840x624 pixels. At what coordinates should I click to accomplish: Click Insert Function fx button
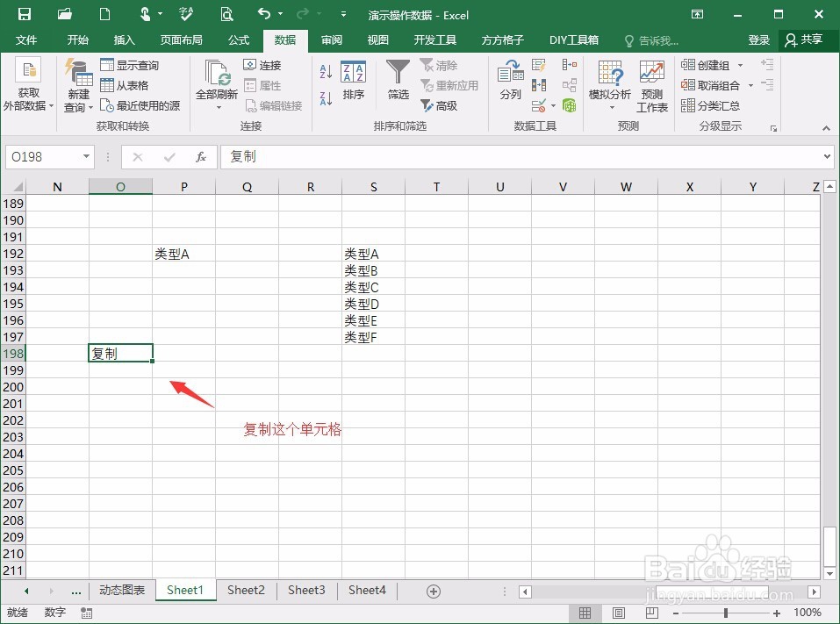[201, 156]
